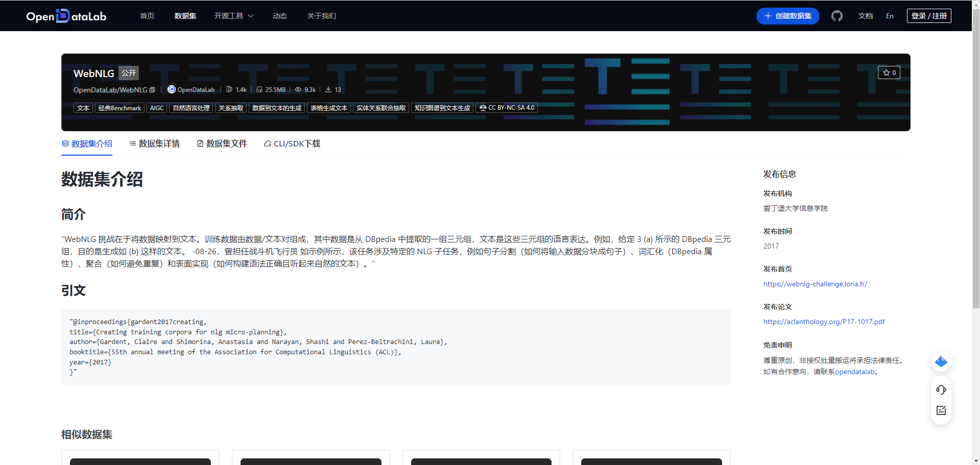The width and height of the screenshot is (980, 465).
Task: Click the 9.3k views eye icon
Action: [x=298, y=89]
